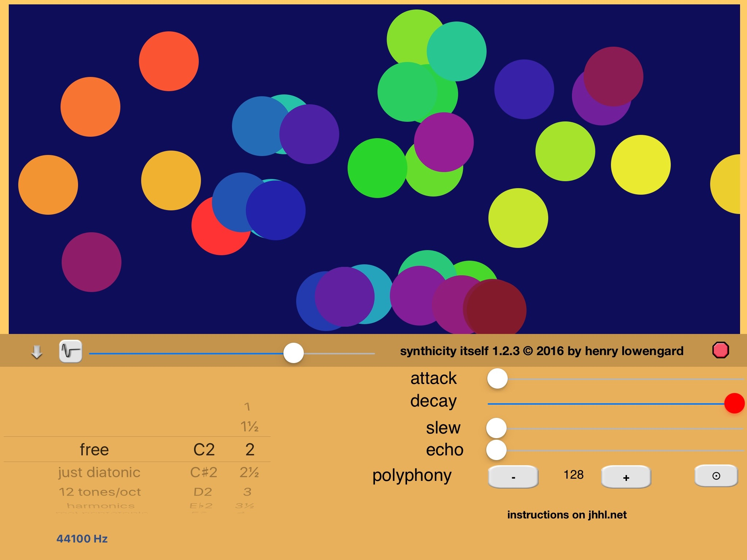
Task: Increase polyphony with the plus button
Action: click(x=626, y=477)
